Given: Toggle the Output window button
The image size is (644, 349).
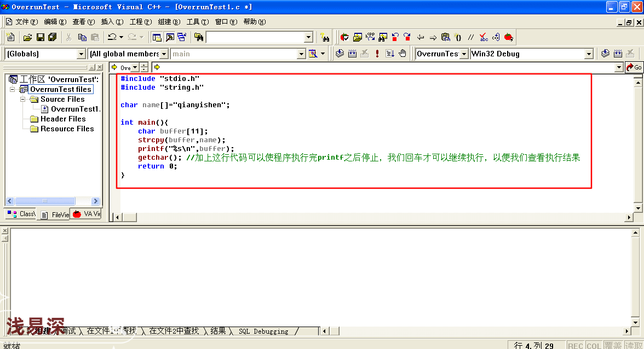Looking at the screenshot, I should pyautogui.click(x=170, y=37).
